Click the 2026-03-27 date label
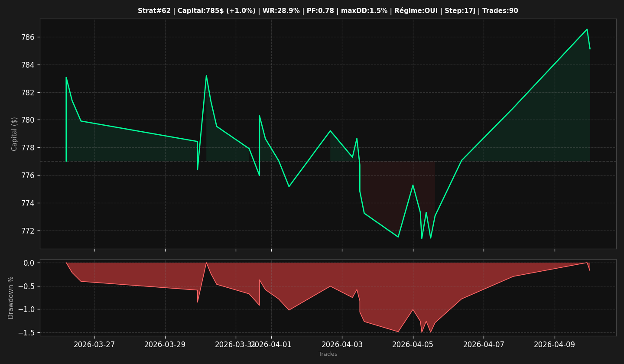 [x=94, y=344]
